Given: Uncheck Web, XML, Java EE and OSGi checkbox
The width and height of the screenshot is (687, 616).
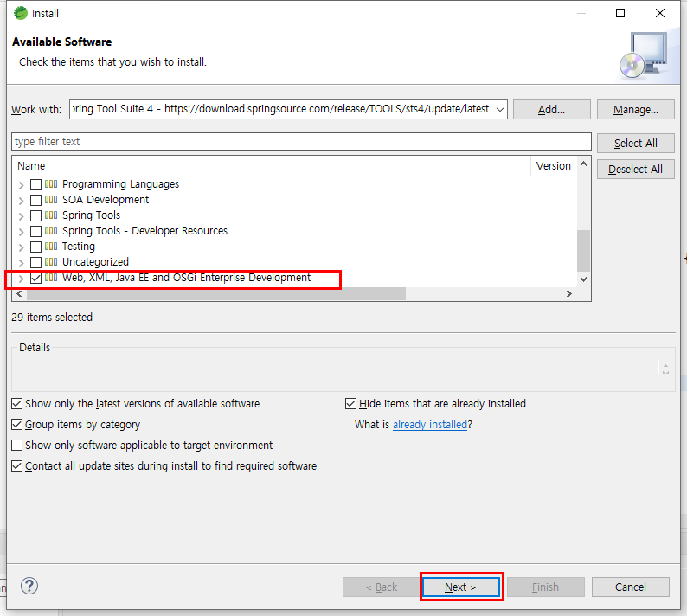Looking at the screenshot, I should (x=36, y=278).
